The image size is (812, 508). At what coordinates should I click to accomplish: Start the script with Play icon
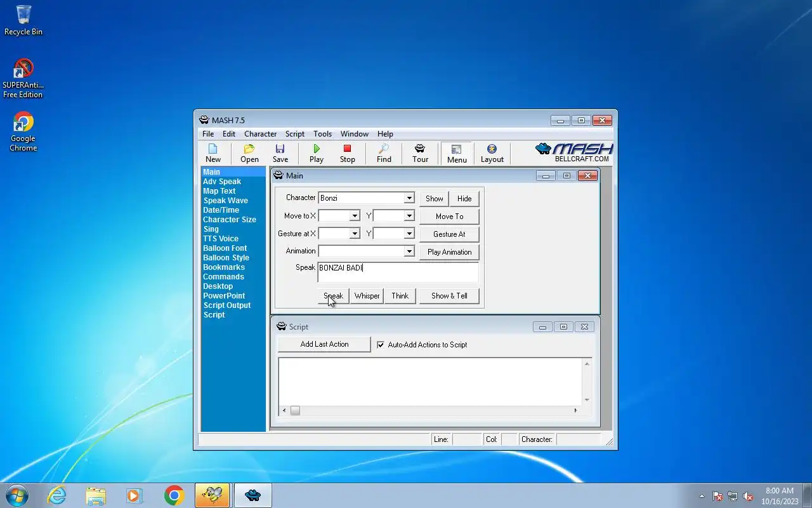pyautogui.click(x=317, y=153)
